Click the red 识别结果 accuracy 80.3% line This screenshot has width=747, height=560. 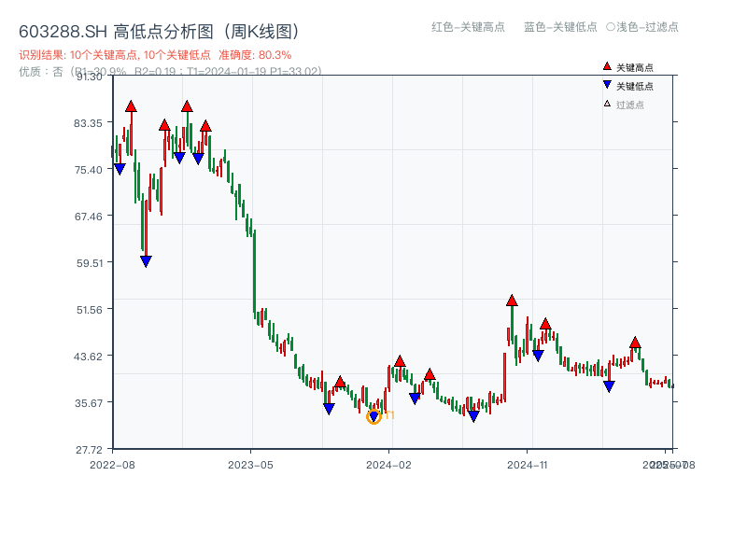[155, 55]
